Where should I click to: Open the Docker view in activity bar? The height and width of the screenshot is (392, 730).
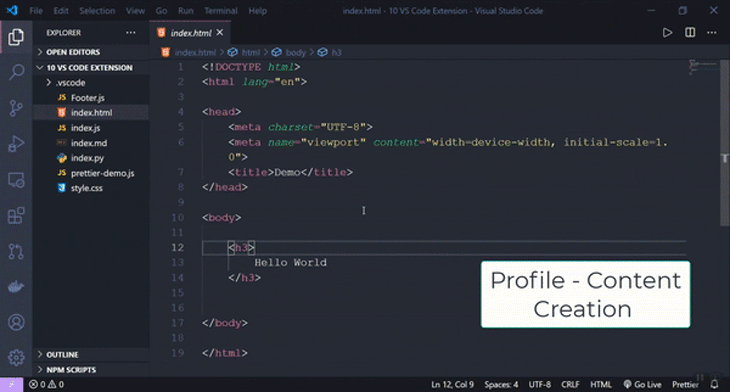coord(16,287)
